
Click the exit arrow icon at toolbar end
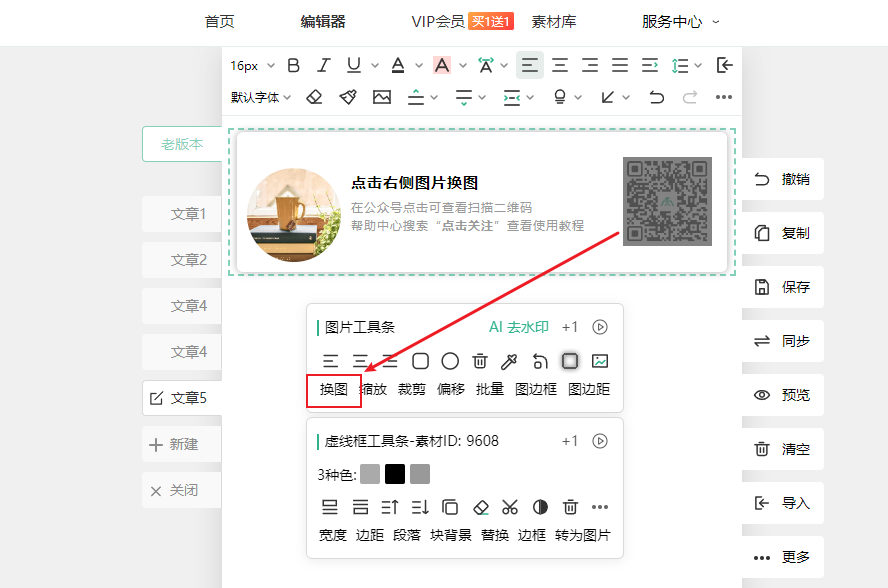click(x=724, y=65)
